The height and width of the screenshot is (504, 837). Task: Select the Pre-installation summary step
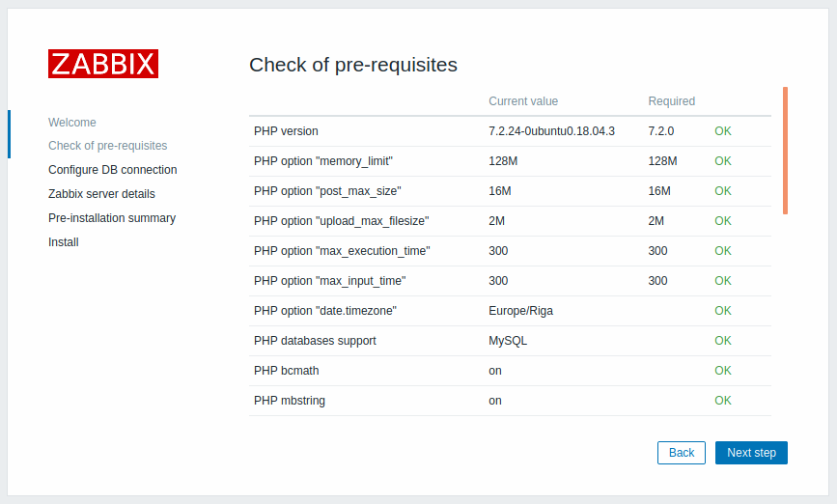tap(112, 218)
